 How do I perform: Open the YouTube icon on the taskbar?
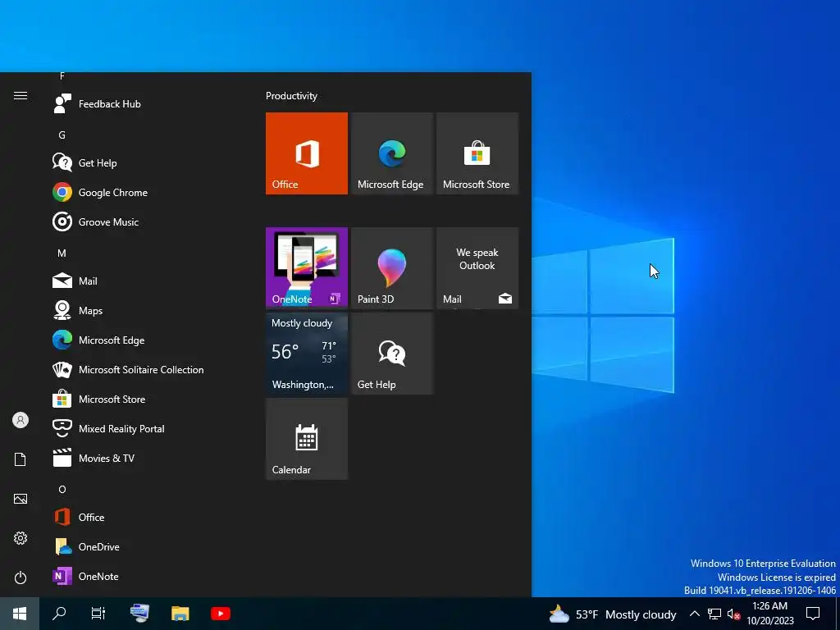click(x=220, y=614)
